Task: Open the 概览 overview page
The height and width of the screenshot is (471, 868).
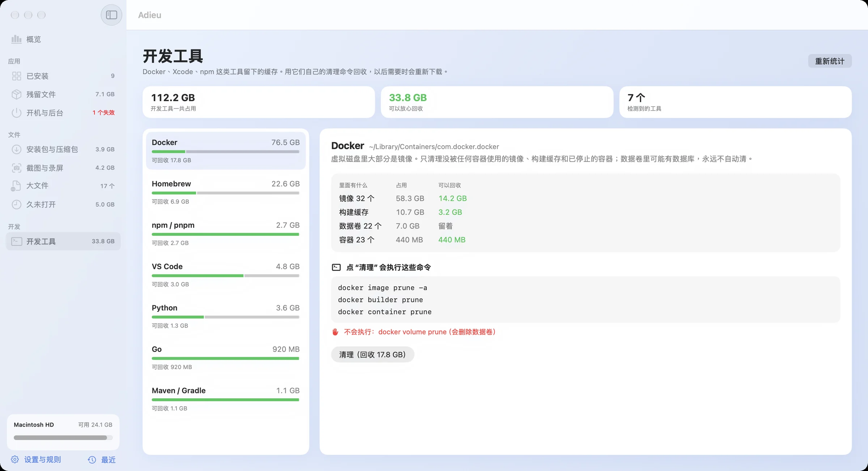Action: pyautogui.click(x=63, y=39)
